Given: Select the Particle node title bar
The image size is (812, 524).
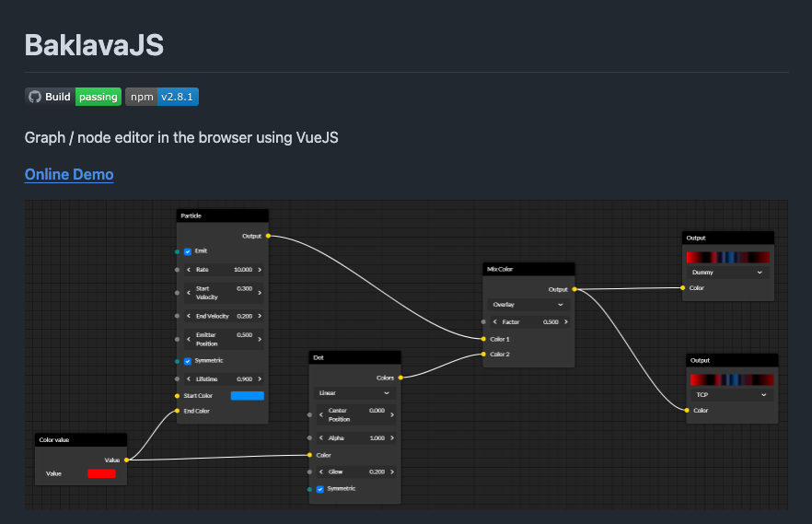Looking at the screenshot, I should 223,215.
